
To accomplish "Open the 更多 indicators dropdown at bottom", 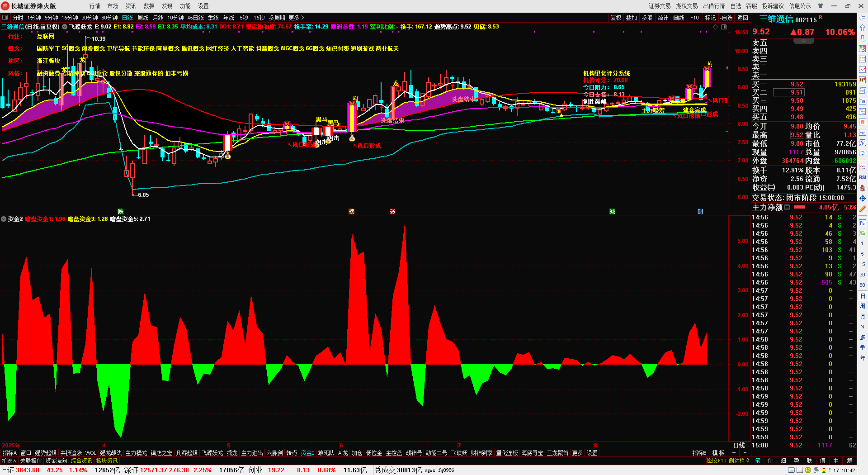I will point(577,453).
